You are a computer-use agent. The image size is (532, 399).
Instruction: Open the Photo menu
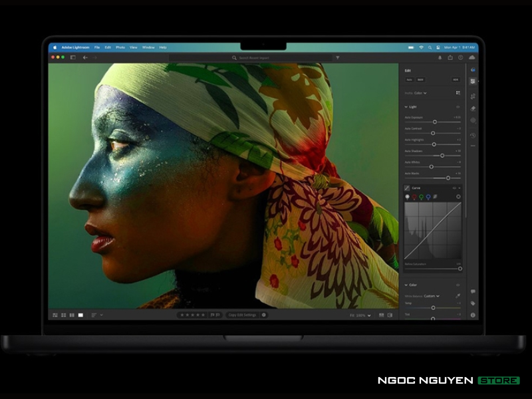click(x=120, y=47)
